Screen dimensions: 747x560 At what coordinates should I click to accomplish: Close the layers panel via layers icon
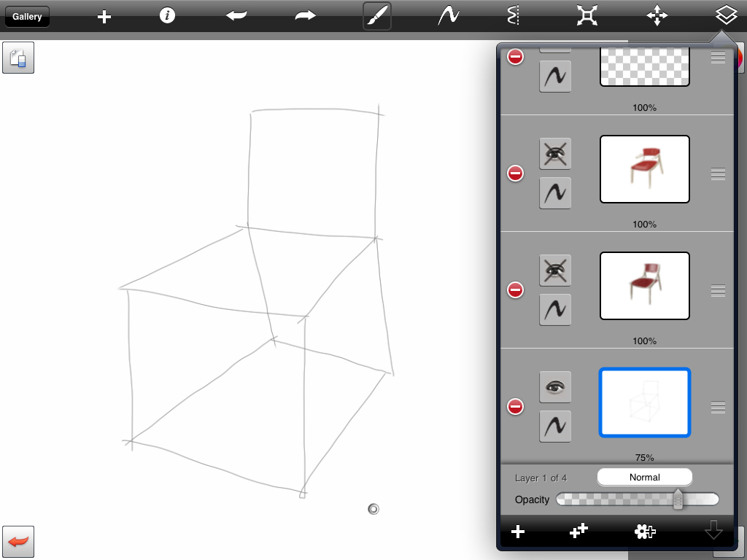(x=725, y=16)
